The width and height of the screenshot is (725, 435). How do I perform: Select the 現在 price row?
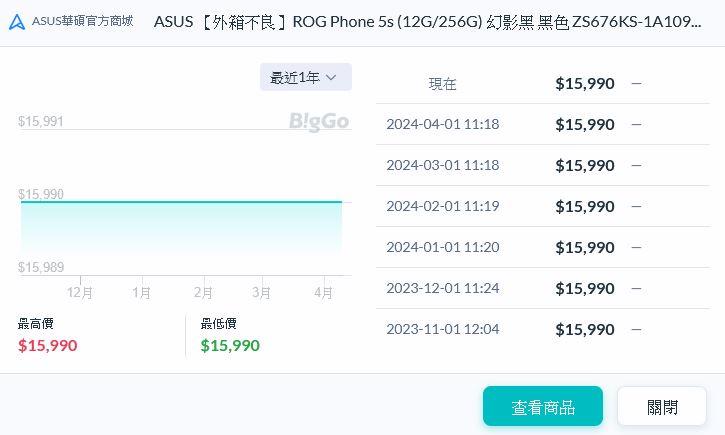[x=542, y=84]
